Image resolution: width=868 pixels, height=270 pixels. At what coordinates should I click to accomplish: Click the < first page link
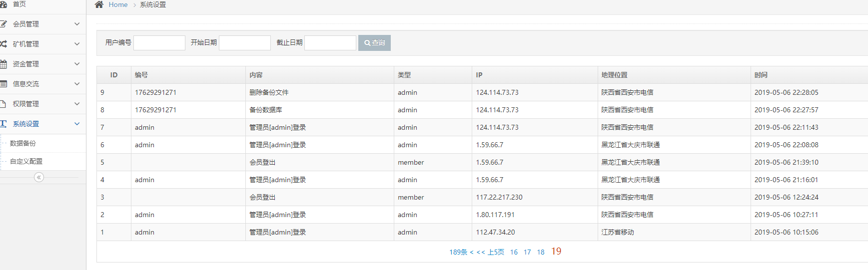[x=472, y=252]
